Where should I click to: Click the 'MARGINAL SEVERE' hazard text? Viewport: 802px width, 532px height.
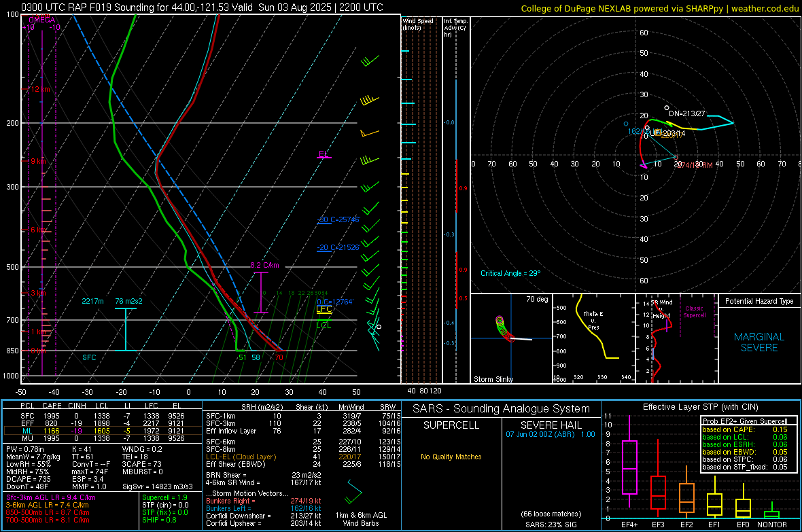759,342
